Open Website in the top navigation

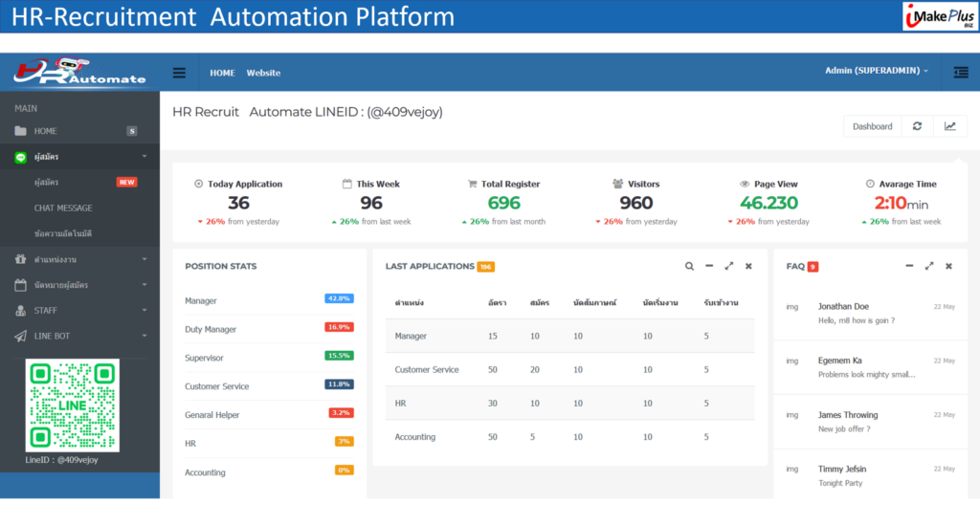(x=263, y=73)
